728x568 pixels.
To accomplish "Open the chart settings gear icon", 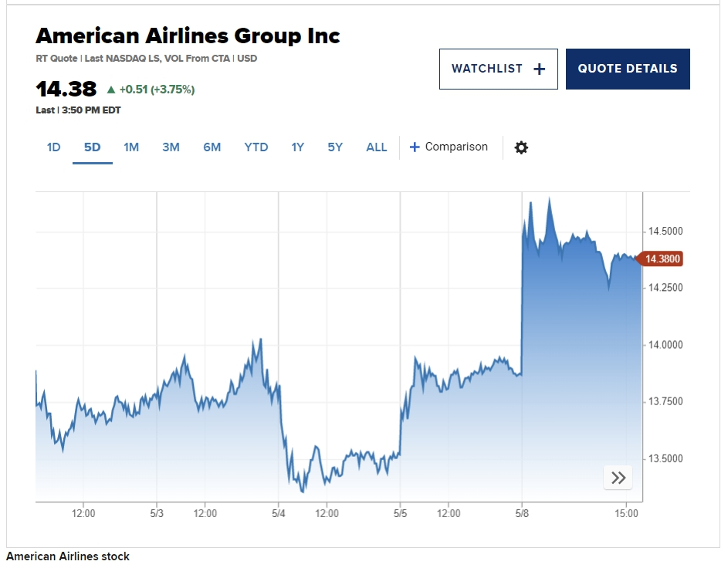I will (x=521, y=147).
